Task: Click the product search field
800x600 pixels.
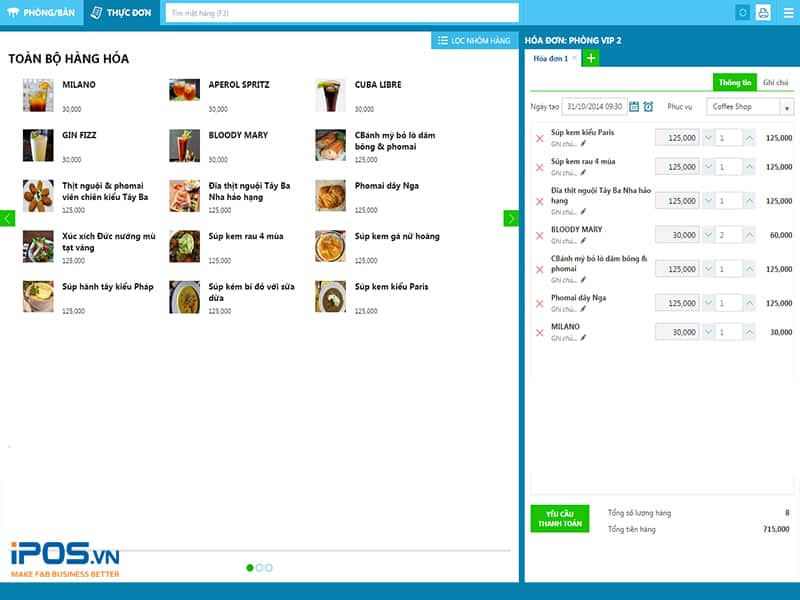Action: click(x=342, y=13)
